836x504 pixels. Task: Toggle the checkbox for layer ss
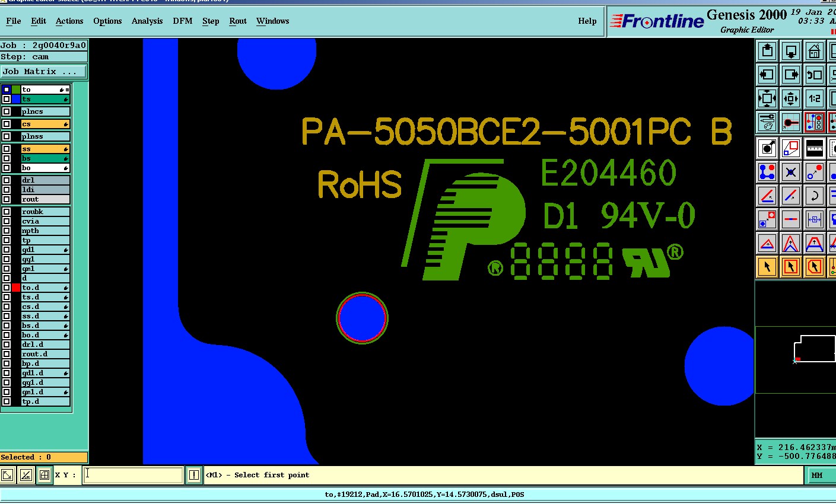[x=7, y=149]
